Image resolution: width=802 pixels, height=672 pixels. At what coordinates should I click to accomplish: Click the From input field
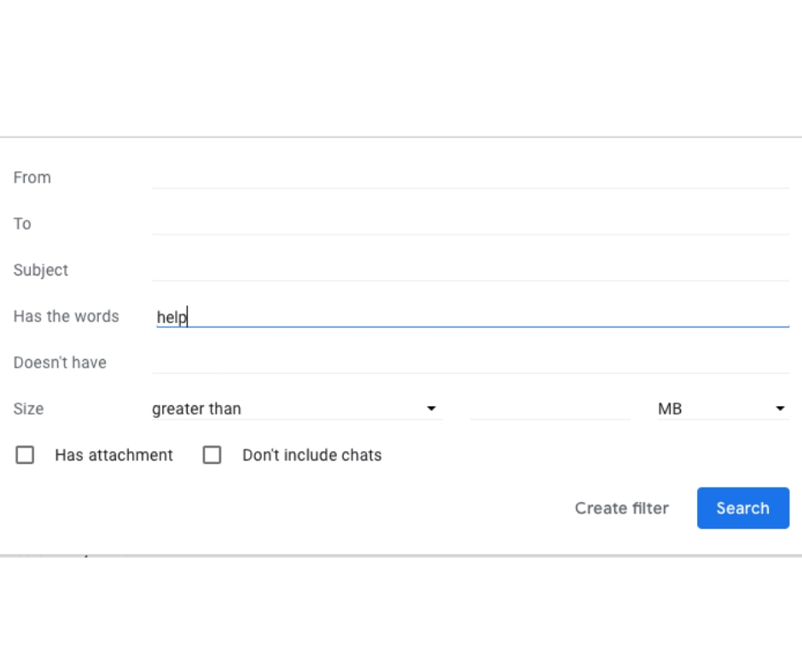(471, 177)
